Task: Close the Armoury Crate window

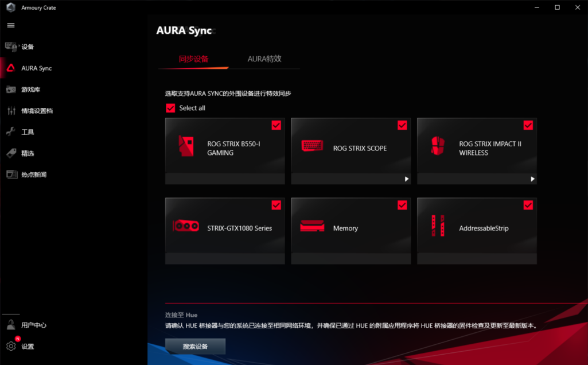Action: tap(578, 7)
